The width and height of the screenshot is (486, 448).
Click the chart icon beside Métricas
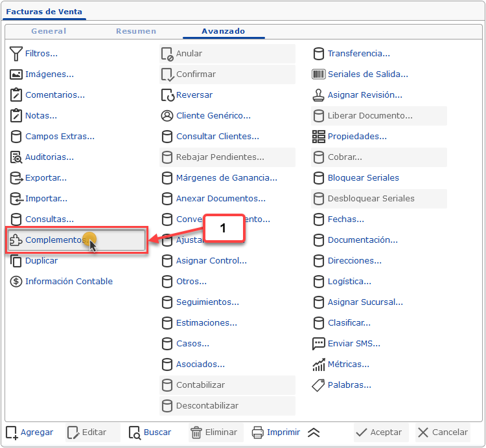point(319,364)
